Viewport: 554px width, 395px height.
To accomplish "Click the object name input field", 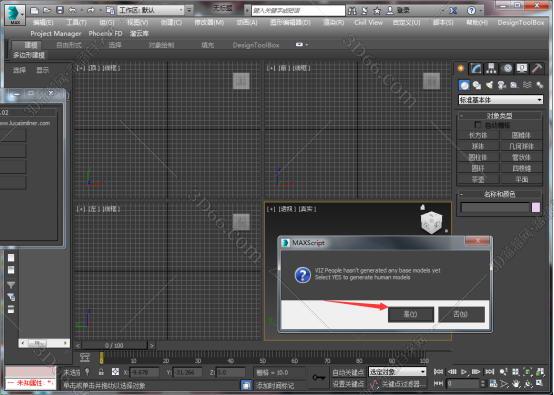I will 495,207.
